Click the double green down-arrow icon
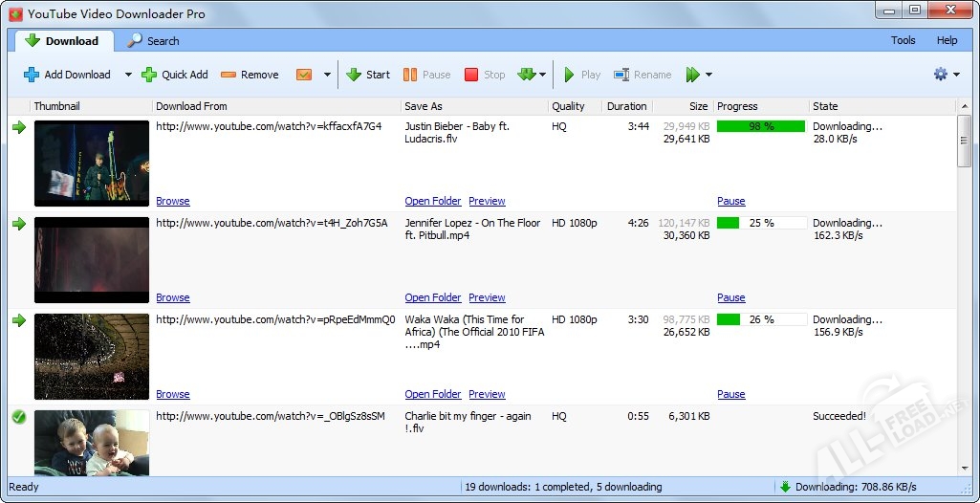The image size is (980, 503). tap(526, 75)
